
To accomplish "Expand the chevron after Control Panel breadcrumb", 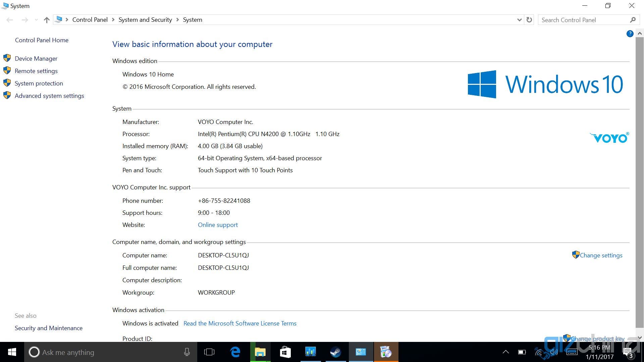I will [113, 20].
